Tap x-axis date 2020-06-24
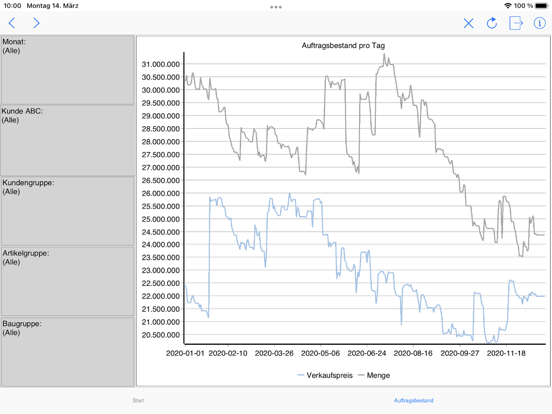The image size is (552, 414). (367, 353)
